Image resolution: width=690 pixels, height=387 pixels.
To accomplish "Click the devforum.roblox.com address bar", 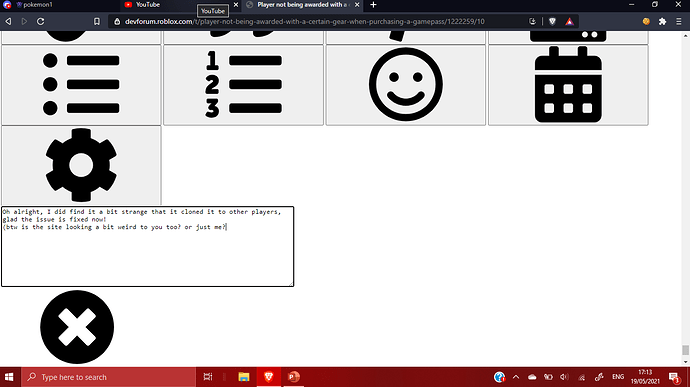I will tap(305, 22).
